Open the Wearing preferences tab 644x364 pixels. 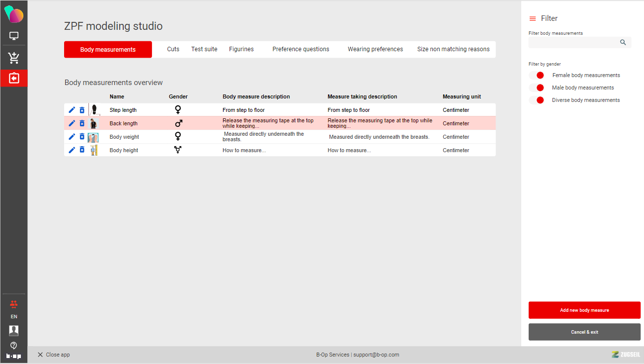pos(375,49)
